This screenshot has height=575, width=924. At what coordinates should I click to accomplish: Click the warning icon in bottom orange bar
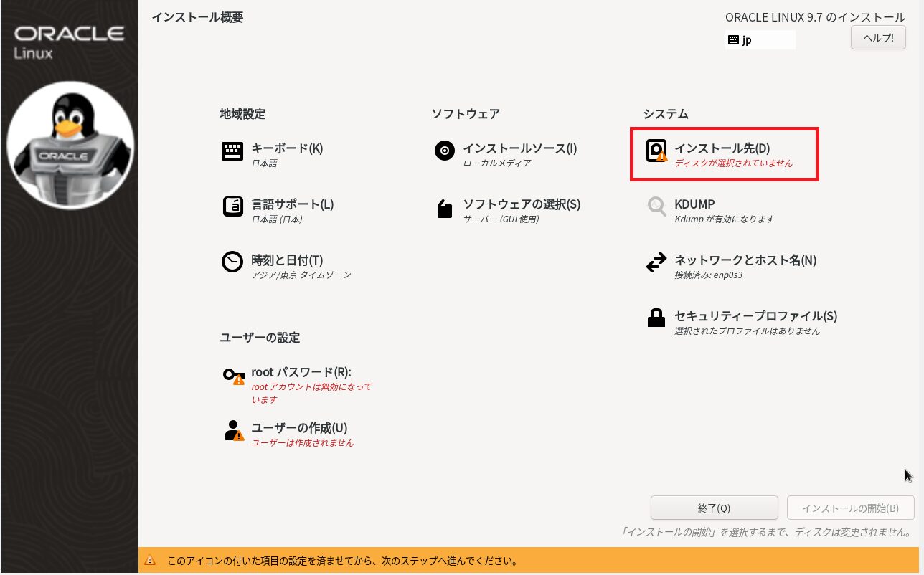150,561
